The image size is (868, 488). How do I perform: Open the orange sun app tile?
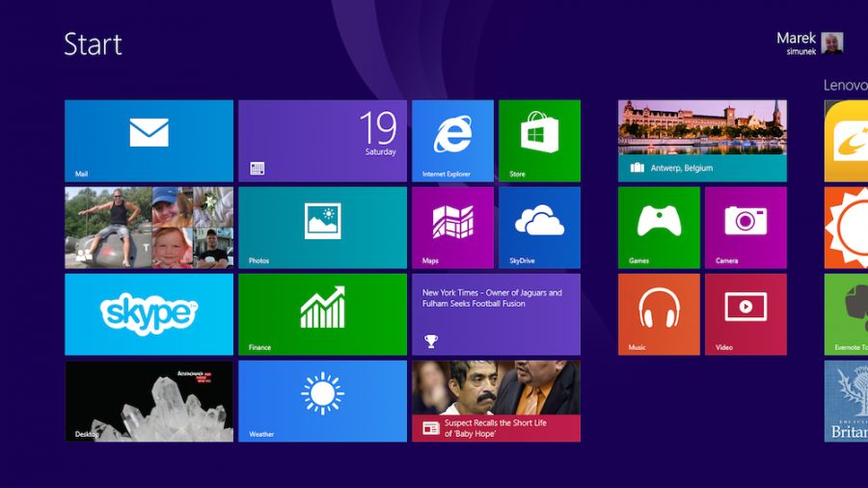click(847, 228)
